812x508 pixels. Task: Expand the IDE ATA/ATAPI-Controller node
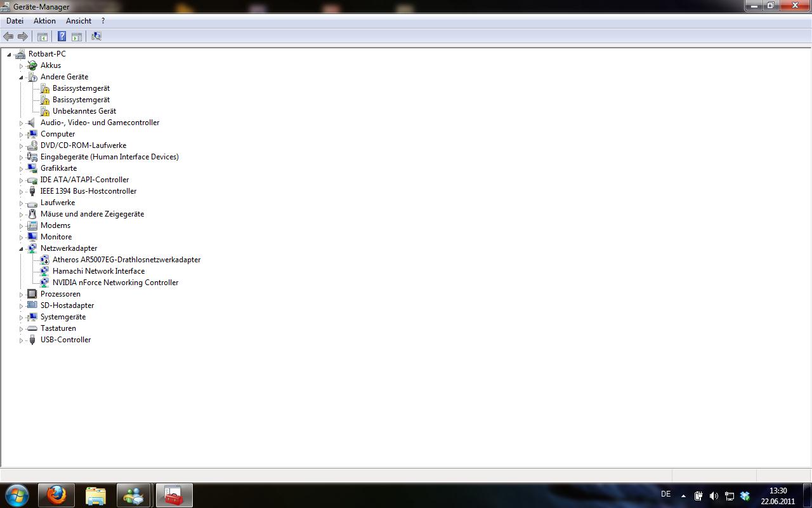click(21, 180)
